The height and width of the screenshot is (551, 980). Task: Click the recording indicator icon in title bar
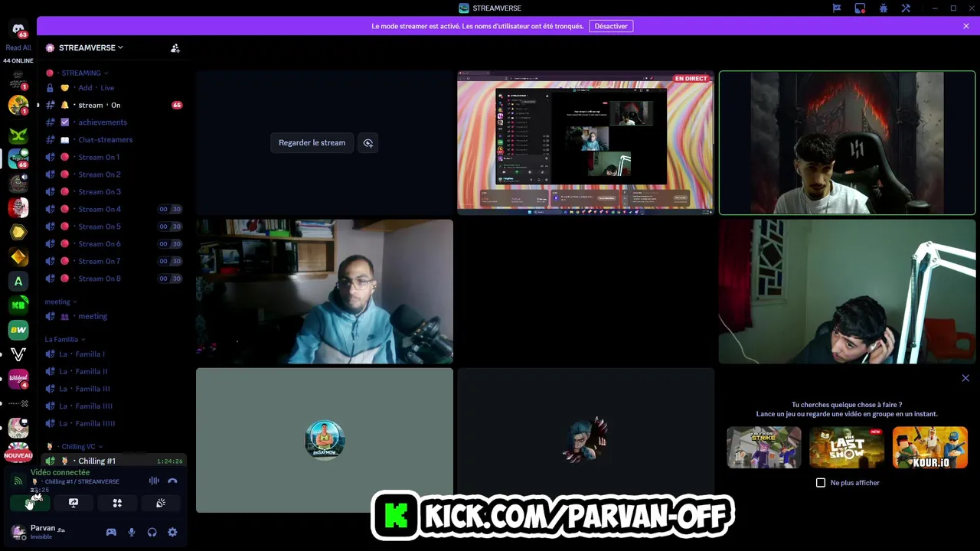click(x=860, y=8)
